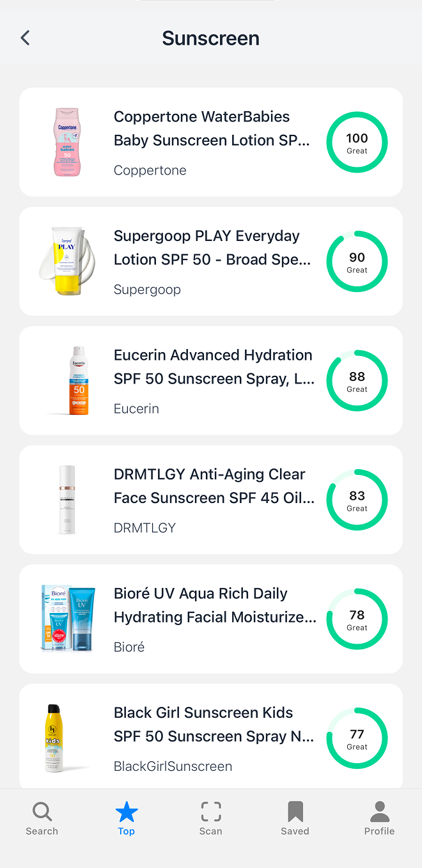
Task: Open Supergoop PLAY tube image
Action: 66,261
